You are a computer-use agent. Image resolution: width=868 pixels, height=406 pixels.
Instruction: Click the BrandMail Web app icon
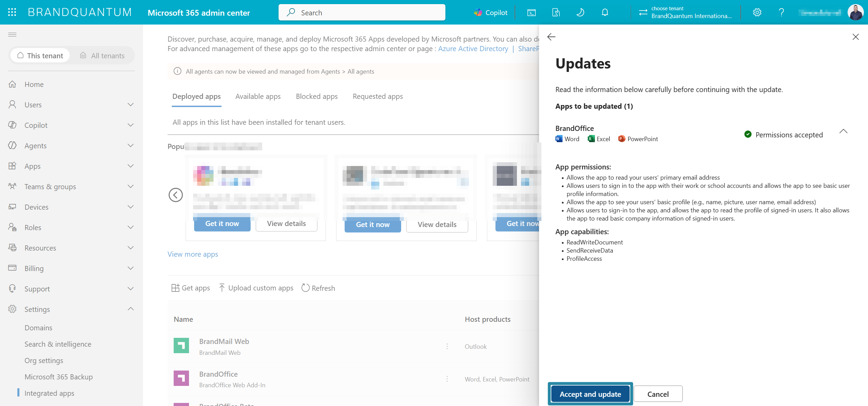pos(181,346)
